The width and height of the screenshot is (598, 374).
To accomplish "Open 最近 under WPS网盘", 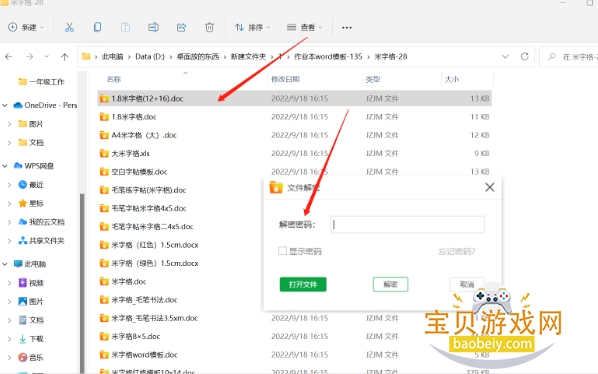I will [x=31, y=185].
